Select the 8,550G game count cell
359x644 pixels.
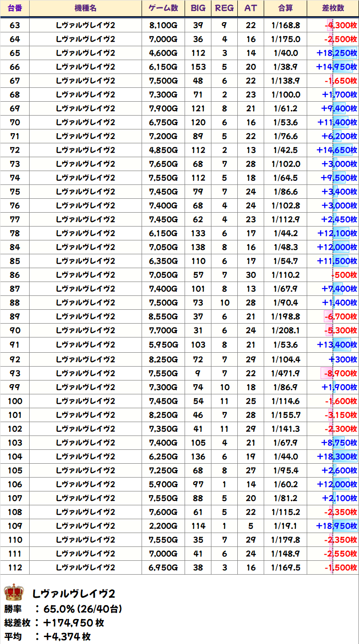coord(163,317)
